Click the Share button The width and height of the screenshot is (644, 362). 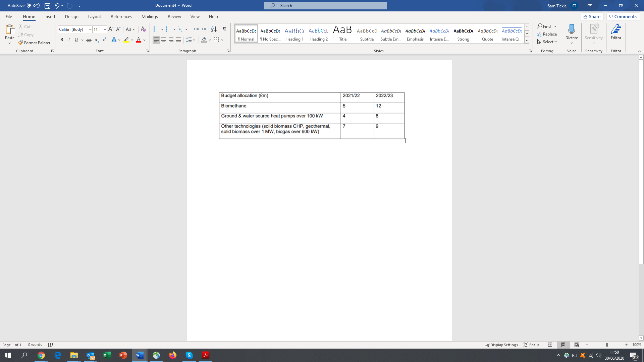tap(592, 16)
